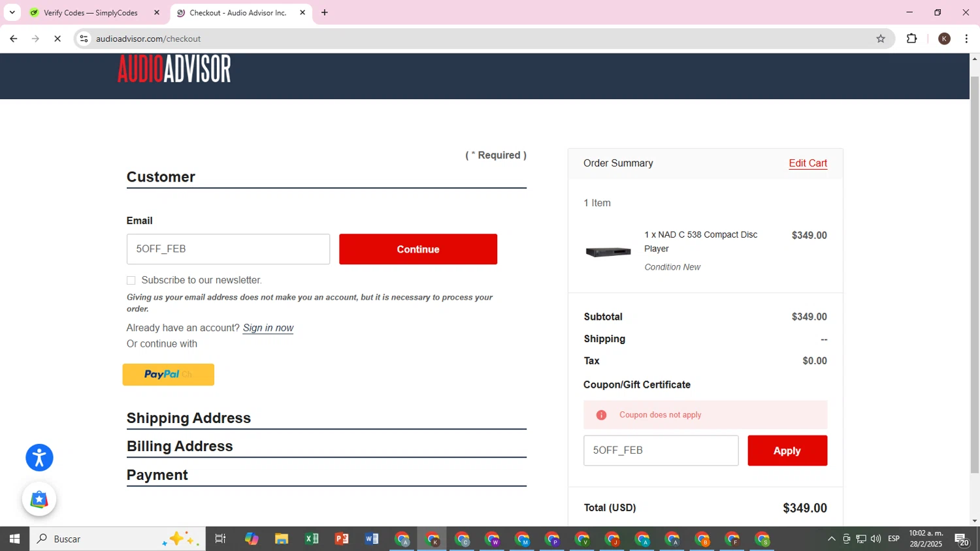Select the Checkout - Audio Advisor tab
Viewport: 980px width, 551px height.
tap(238, 12)
